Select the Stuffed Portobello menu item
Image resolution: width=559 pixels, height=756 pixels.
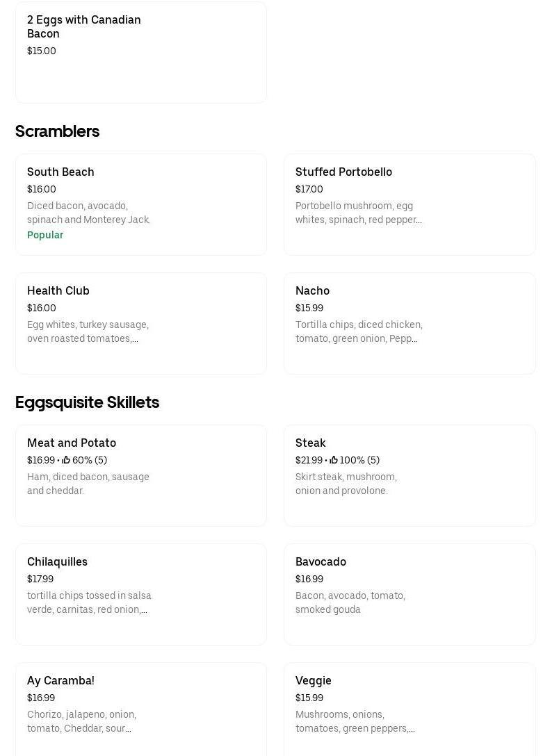coord(343,172)
